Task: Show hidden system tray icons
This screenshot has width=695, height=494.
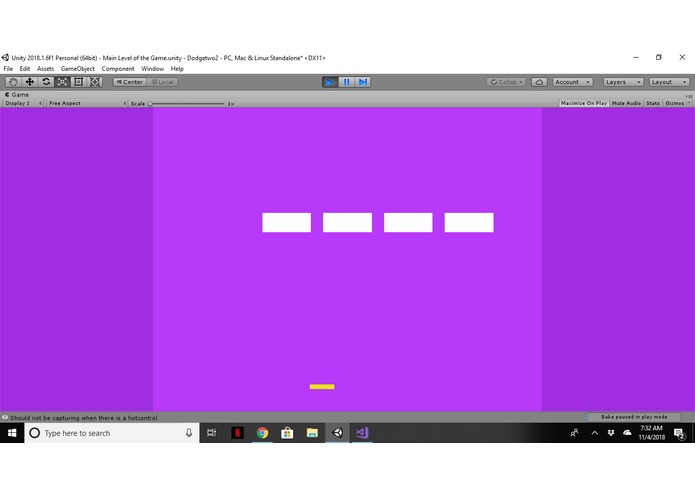Action: [x=594, y=433]
